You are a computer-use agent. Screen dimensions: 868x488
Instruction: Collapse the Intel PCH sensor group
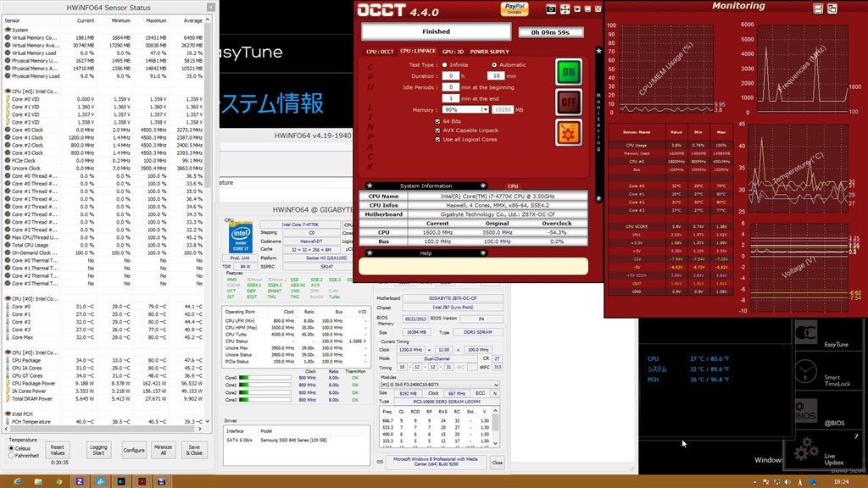click(x=8, y=413)
